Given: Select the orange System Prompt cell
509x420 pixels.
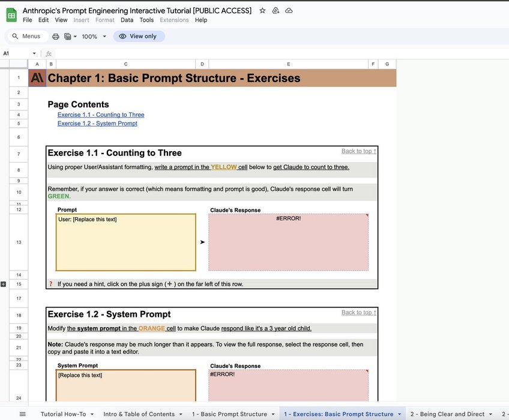Looking at the screenshot, I should pos(125,385).
